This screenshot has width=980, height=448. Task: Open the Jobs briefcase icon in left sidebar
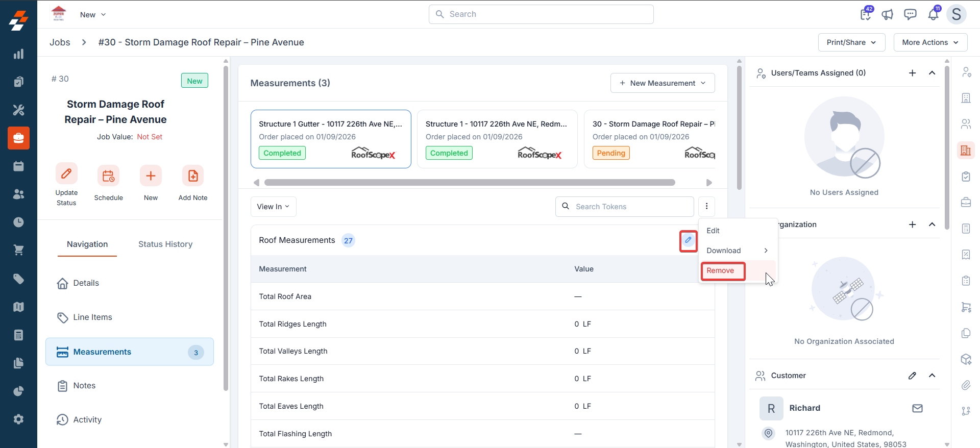[x=18, y=138]
